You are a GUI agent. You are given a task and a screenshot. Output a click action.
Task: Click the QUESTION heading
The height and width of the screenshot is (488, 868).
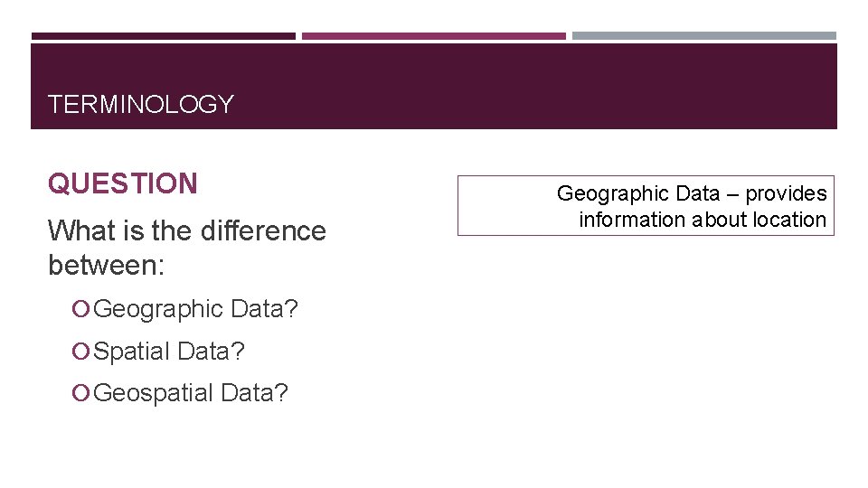coord(122,184)
